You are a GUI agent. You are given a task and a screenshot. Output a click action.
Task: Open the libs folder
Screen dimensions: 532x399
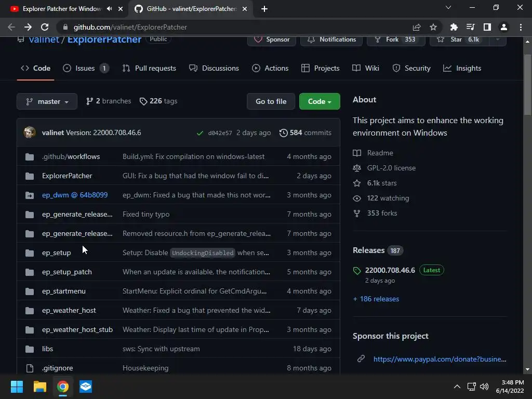pos(47,349)
